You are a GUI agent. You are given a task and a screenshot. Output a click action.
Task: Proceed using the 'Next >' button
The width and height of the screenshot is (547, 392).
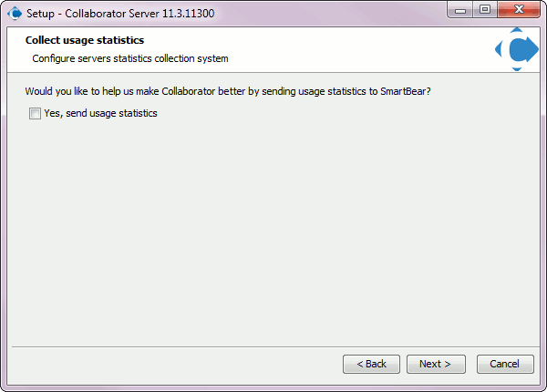coord(436,364)
